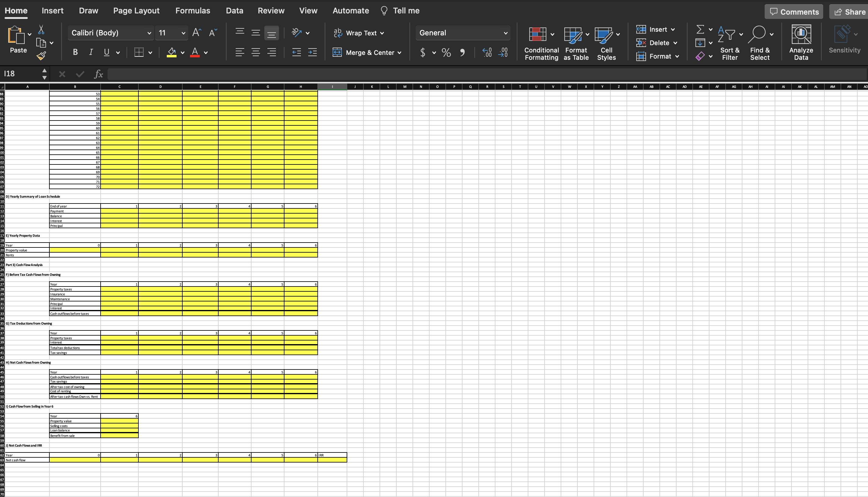Decrease font size with the smaller A icon

(x=213, y=33)
